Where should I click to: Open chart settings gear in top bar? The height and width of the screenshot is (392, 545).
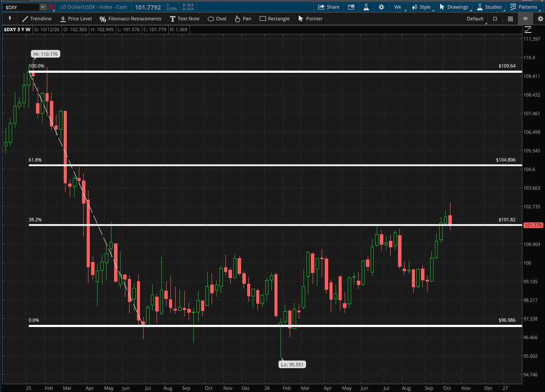(x=381, y=7)
